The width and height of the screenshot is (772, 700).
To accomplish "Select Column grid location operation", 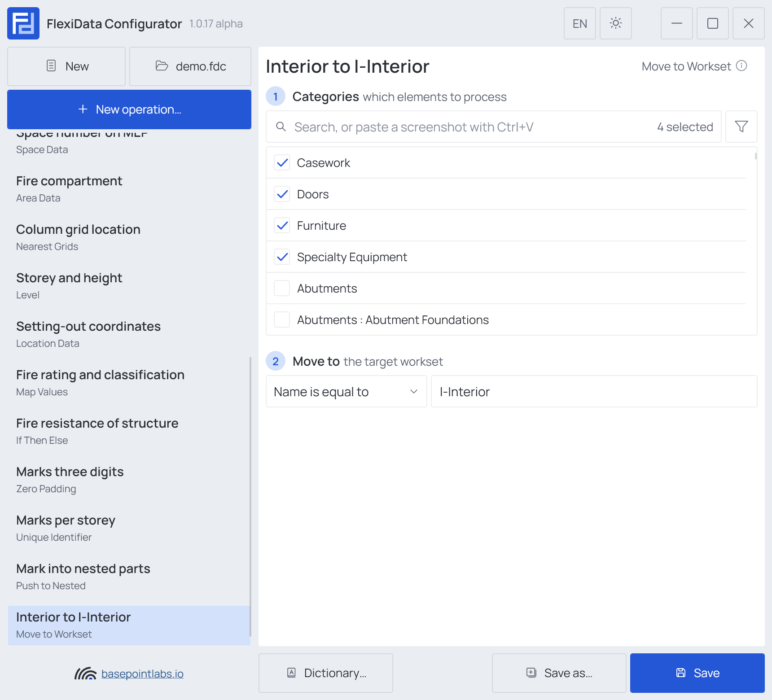I will [128, 237].
